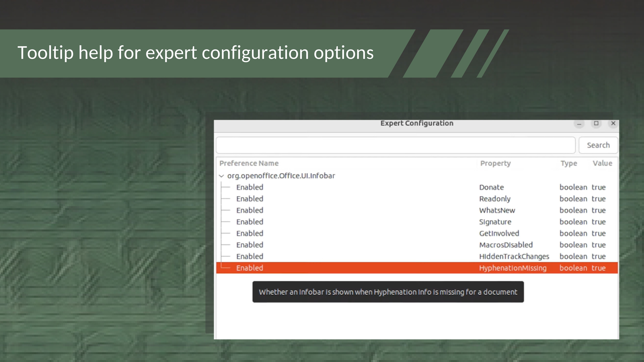Sort by Preference Name column header
The width and height of the screenshot is (644, 362).
249,163
